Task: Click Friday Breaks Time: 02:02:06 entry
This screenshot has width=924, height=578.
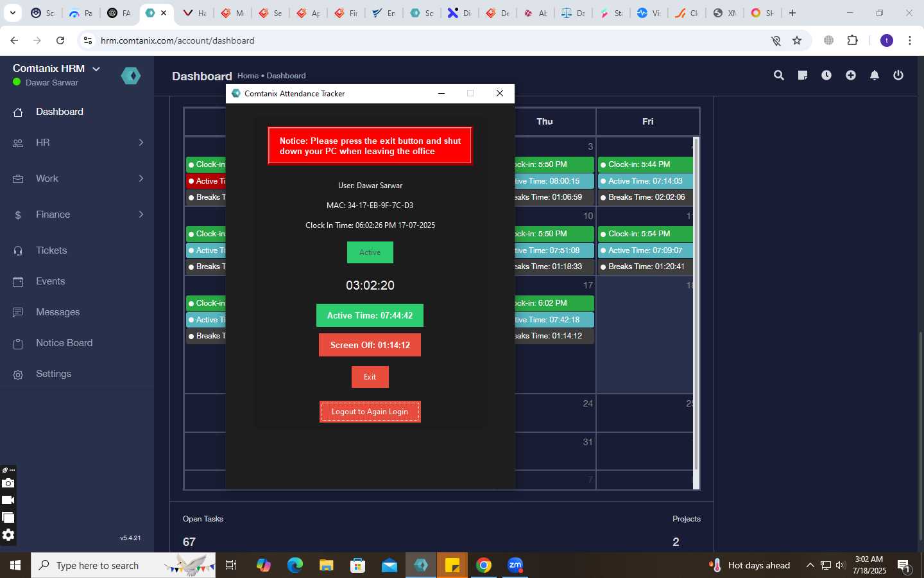Action: coord(645,197)
